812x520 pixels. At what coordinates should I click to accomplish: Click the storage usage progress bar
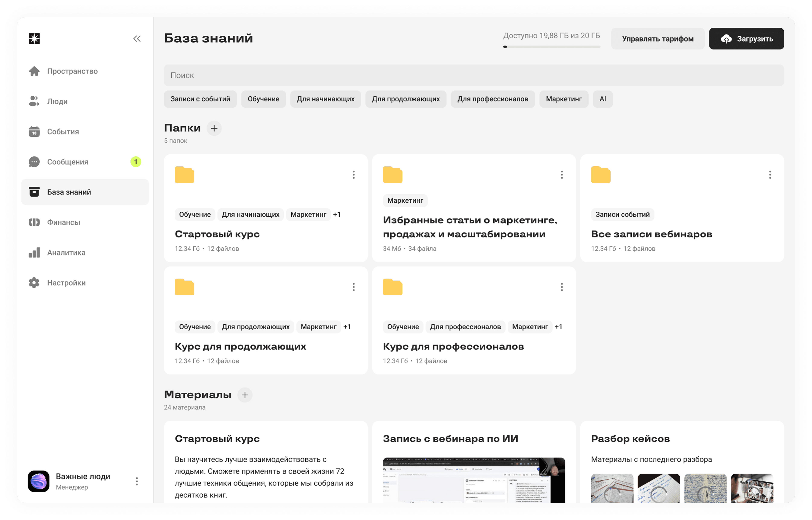[551, 46]
